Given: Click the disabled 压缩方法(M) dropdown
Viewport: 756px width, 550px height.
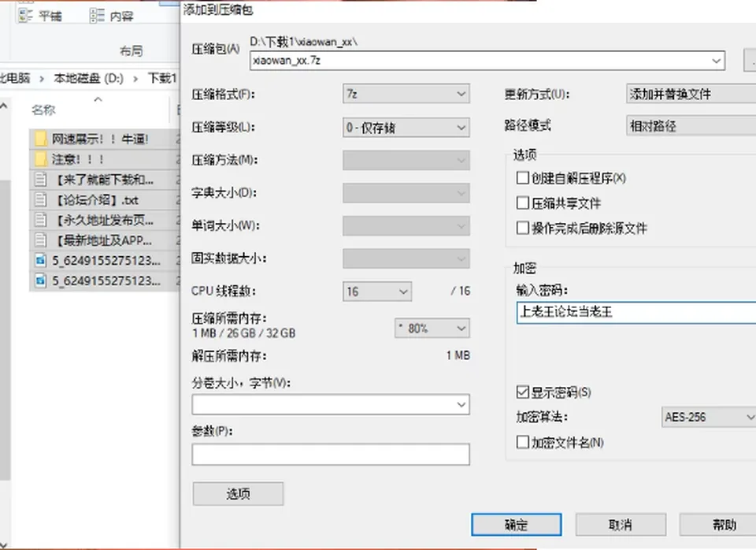Looking at the screenshot, I should 406,160.
